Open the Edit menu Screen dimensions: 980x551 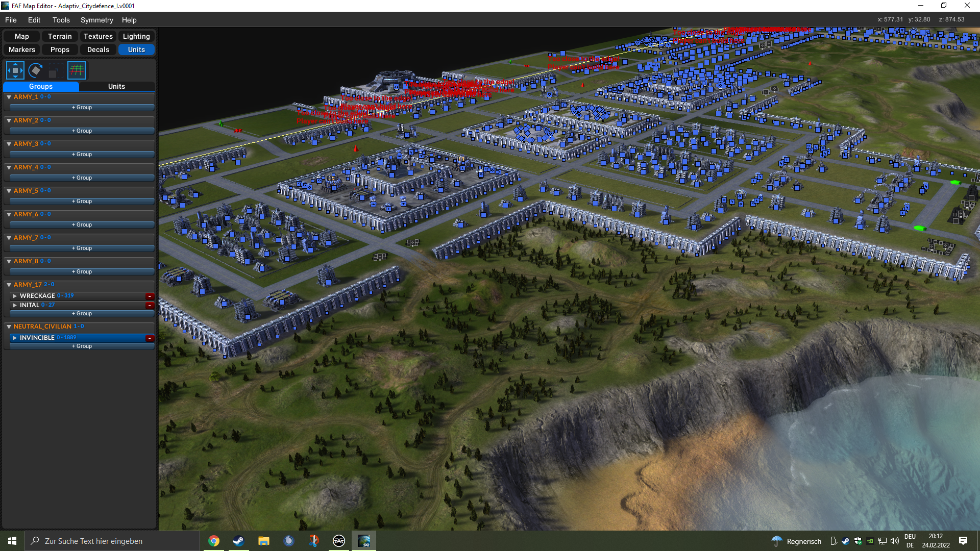[x=34, y=20]
